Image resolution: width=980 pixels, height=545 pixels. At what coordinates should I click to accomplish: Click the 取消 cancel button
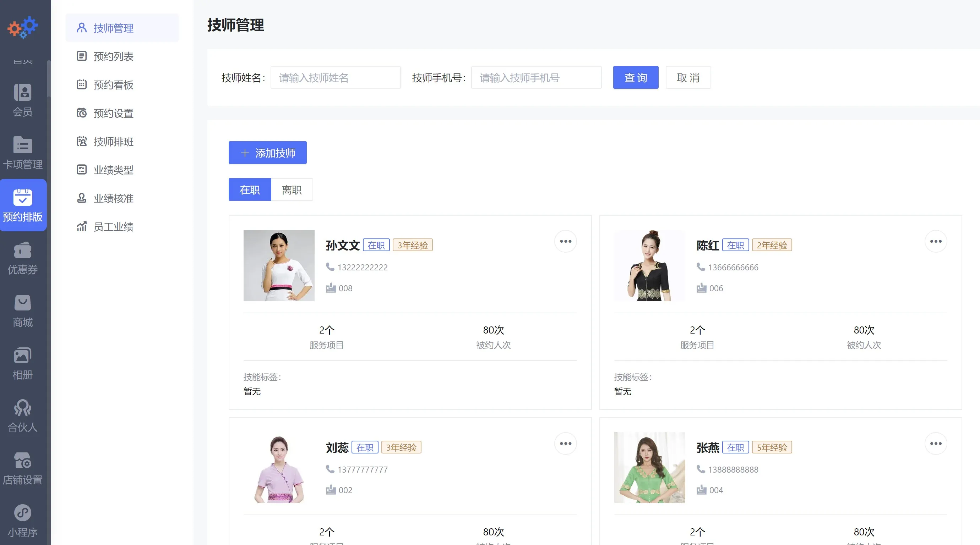pos(688,78)
